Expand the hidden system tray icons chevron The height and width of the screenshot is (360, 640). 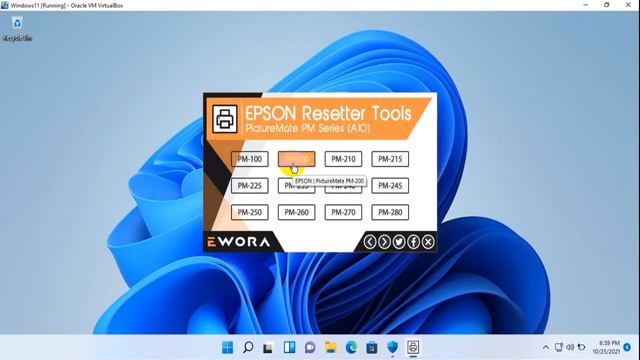pyautogui.click(x=546, y=347)
